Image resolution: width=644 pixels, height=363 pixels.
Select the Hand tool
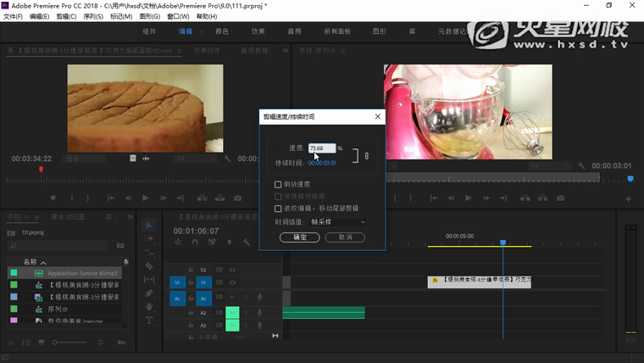(x=149, y=306)
